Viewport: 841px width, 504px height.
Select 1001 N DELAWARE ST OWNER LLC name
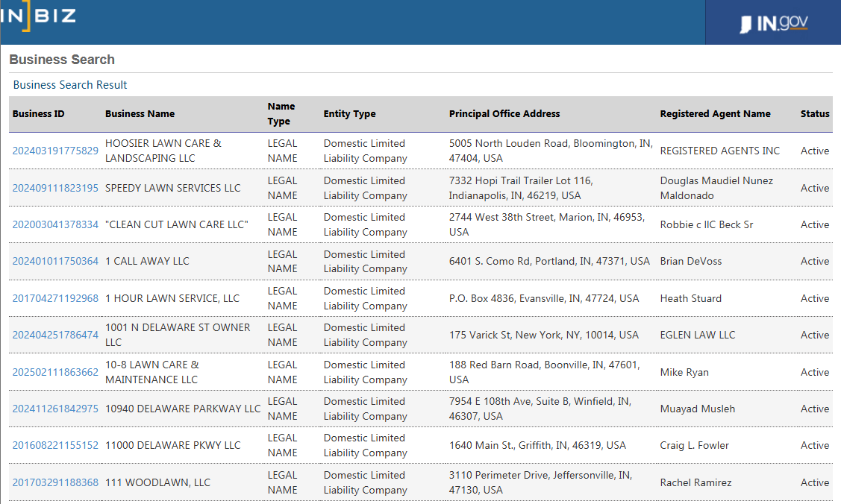(178, 335)
